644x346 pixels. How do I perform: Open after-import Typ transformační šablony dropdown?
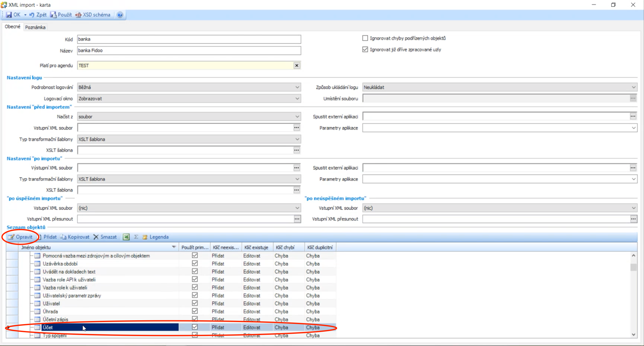click(x=297, y=179)
